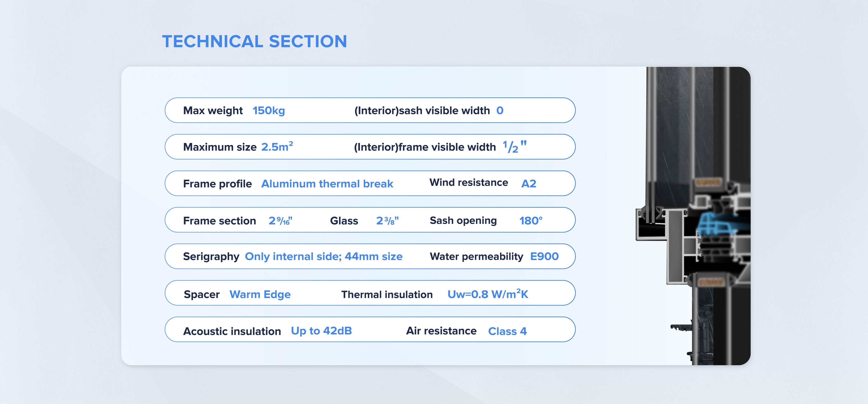The image size is (868, 404).
Task: Click the Thermal insulation label
Action: tap(387, 295)
